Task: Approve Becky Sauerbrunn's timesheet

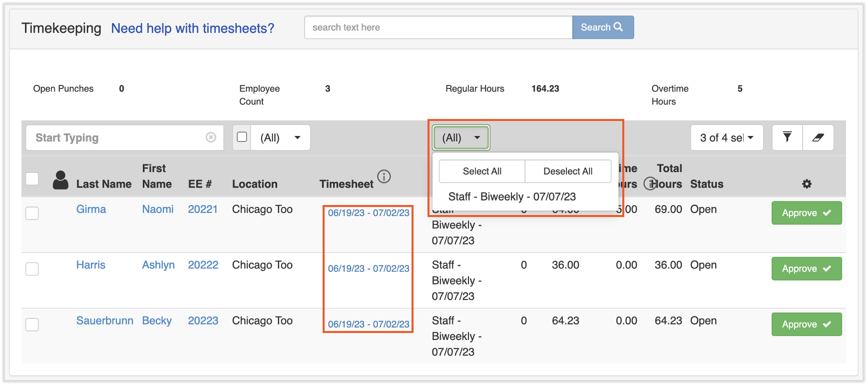Action: [806, 324]
